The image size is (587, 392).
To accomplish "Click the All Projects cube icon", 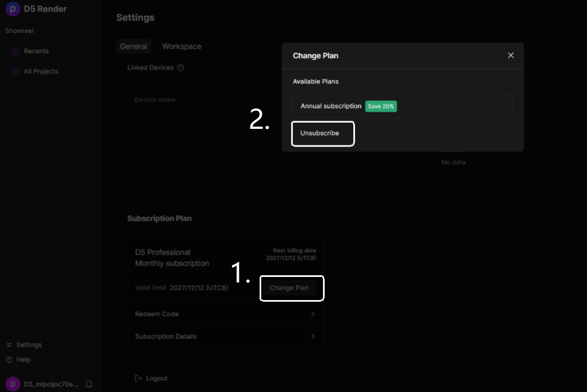I will click(15, 72).
